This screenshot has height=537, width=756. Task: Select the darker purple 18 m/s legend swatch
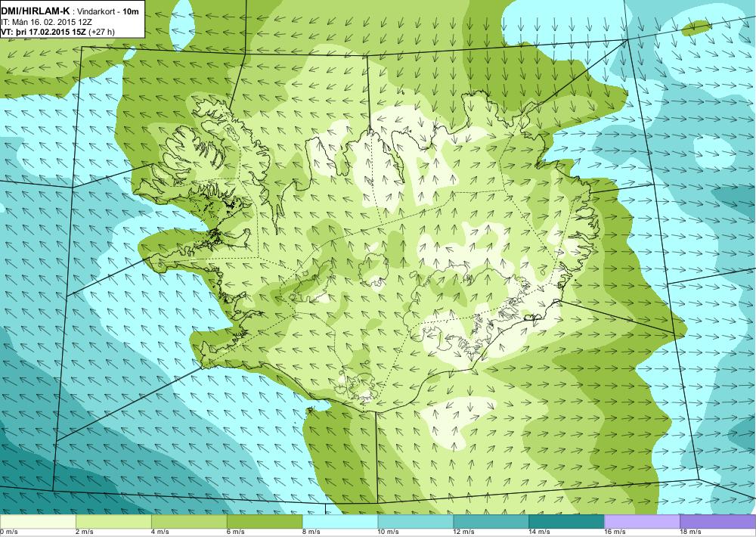point(718,522)
